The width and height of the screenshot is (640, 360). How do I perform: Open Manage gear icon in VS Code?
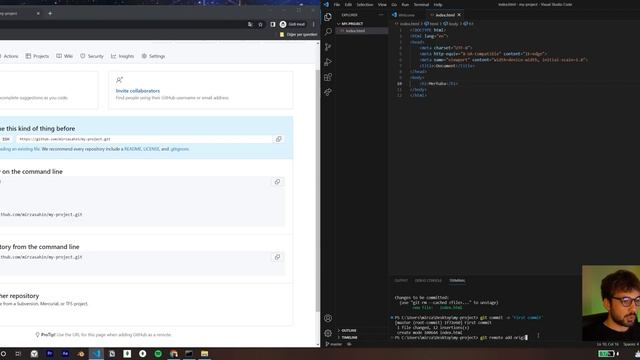tap(328, 333)
